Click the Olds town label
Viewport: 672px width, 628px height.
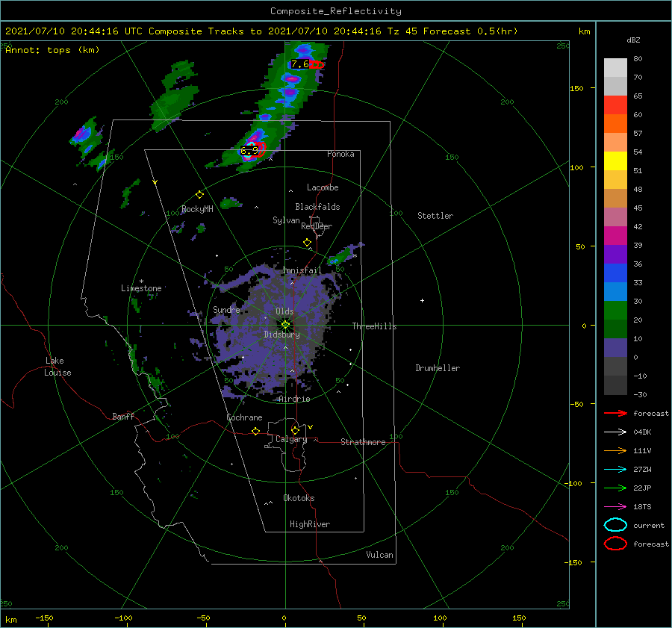(x=284, y=311)
